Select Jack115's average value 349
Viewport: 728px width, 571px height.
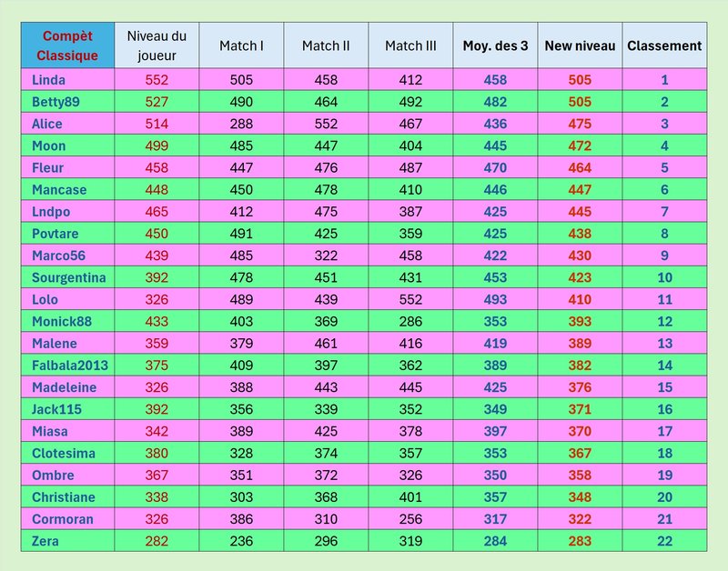[495, 409]
